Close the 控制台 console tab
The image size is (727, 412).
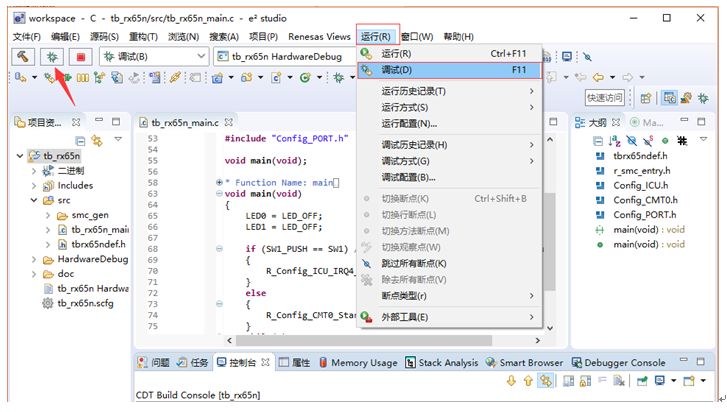click(265, 362)
